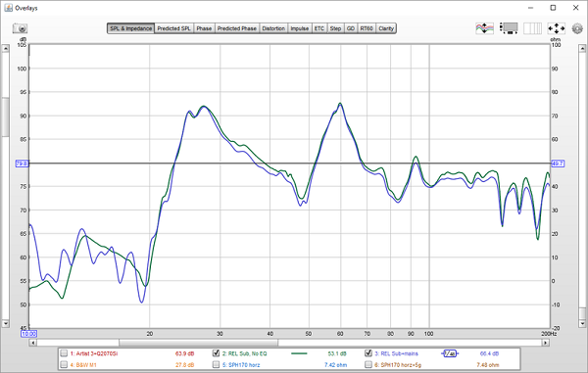Click 1/48 smoothing line indicator for REL Sub+mains
Image resolution: width=588 pixels, height=373 pixels.
450,353
